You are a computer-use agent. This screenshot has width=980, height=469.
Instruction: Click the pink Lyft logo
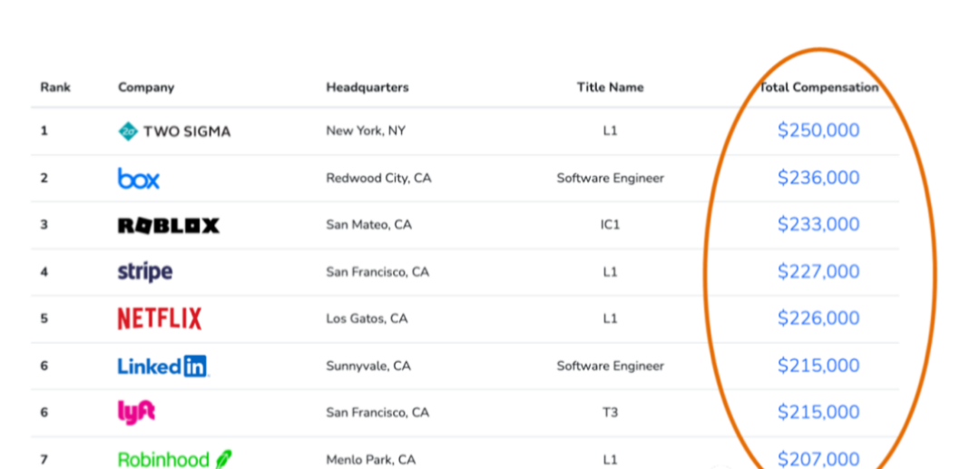(136, 413)
